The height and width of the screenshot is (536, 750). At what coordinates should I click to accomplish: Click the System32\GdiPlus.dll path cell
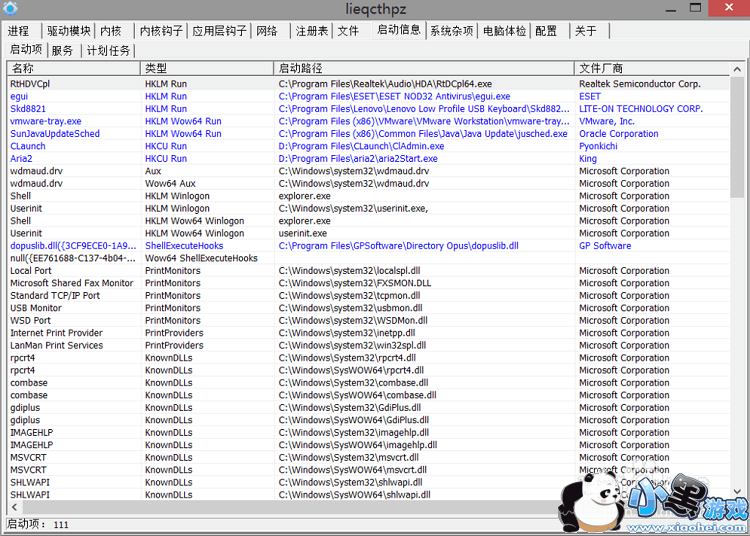click(350, 407)
